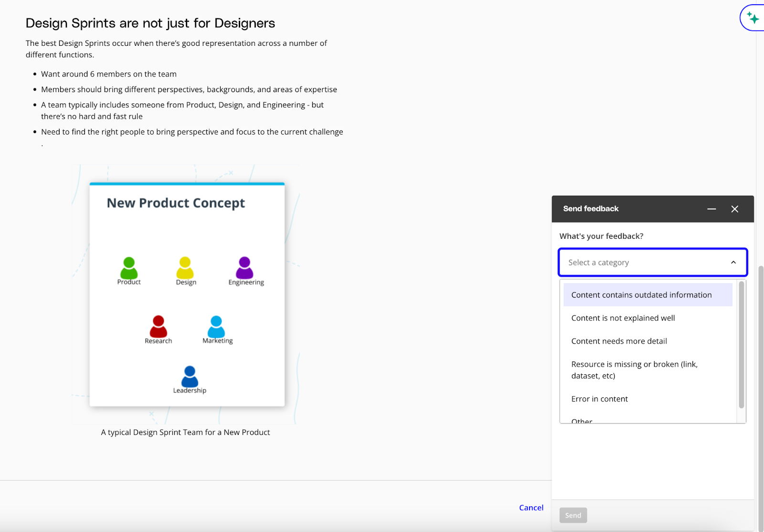Click the dark blue Leadership person icon
The height and width of the screenshot is (532, 764).
click(x=190, y=376)
